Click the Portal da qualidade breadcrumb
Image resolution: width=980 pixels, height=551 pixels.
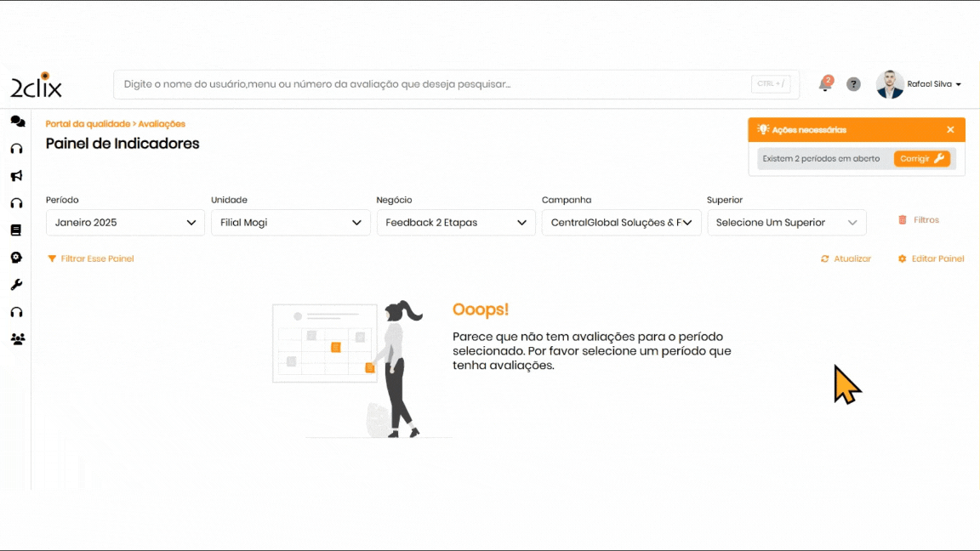click(88, 124)
